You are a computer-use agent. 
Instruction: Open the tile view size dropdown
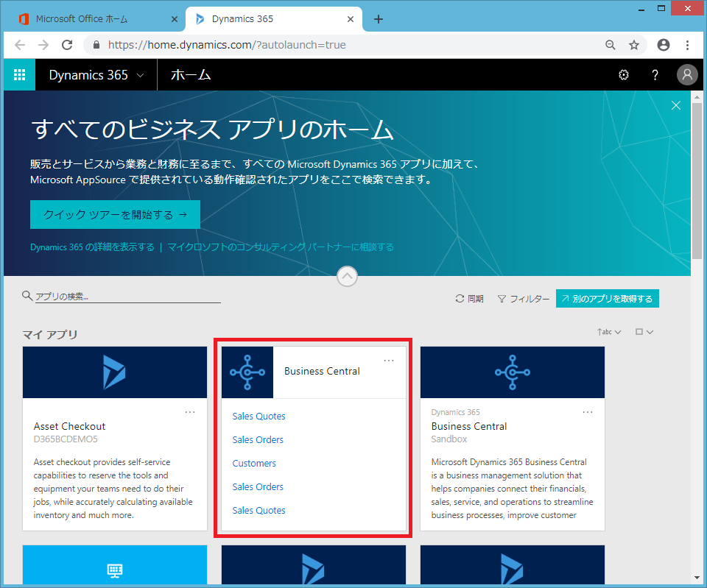click(644, 332)
